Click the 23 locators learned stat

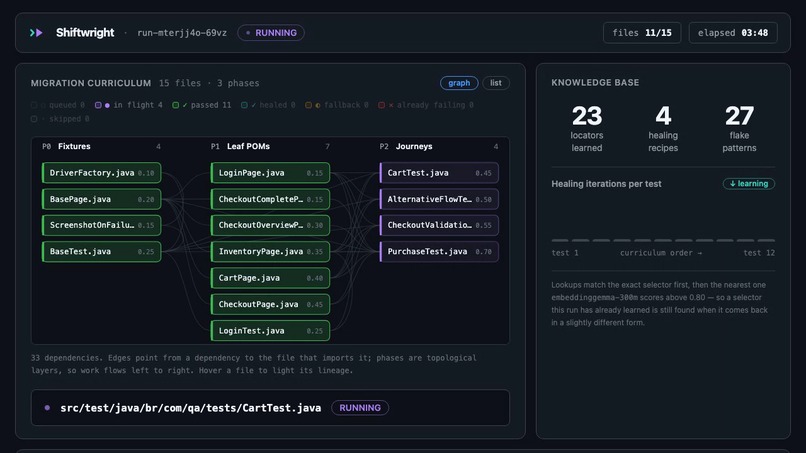pos(587,129)
